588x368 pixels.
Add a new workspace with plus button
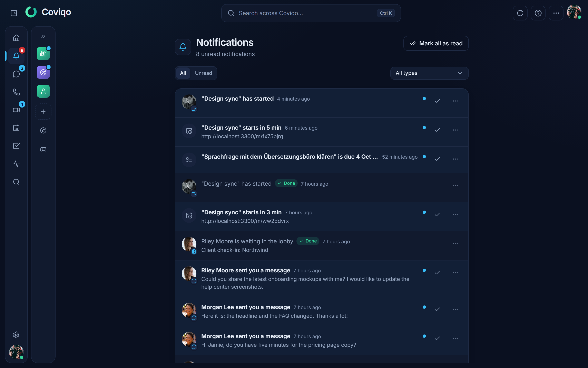(x=43, y=112)
